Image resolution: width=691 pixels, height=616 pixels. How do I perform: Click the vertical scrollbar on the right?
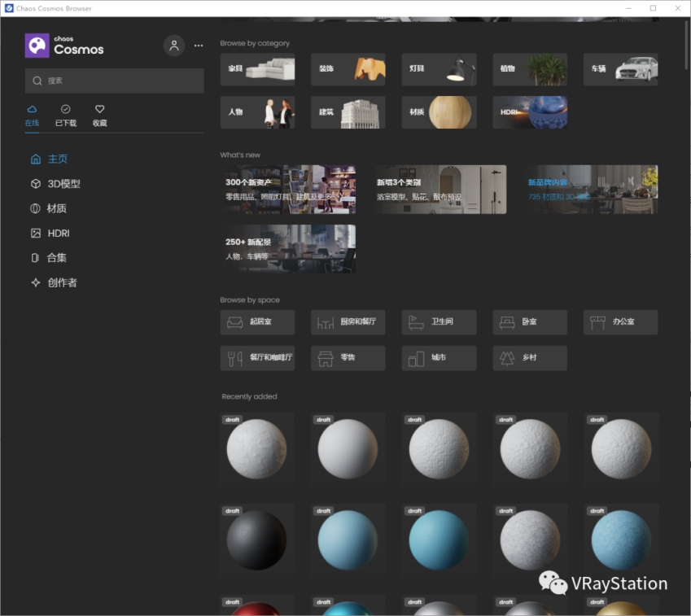pos(687,44)
